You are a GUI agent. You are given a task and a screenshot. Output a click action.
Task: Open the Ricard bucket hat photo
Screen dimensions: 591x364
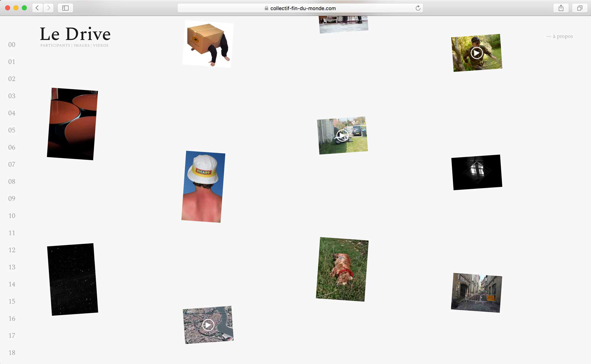[x=203, y=187]
